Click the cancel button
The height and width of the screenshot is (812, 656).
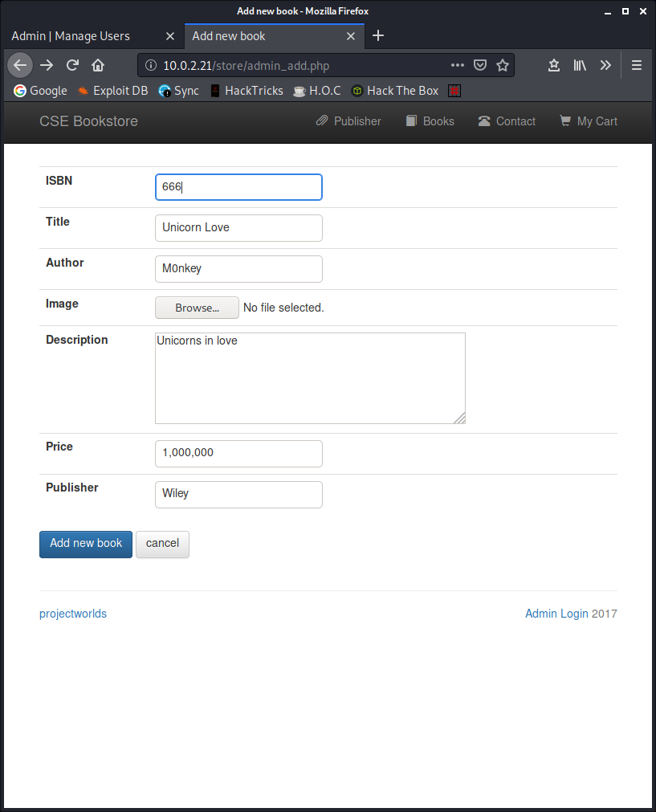162,544
